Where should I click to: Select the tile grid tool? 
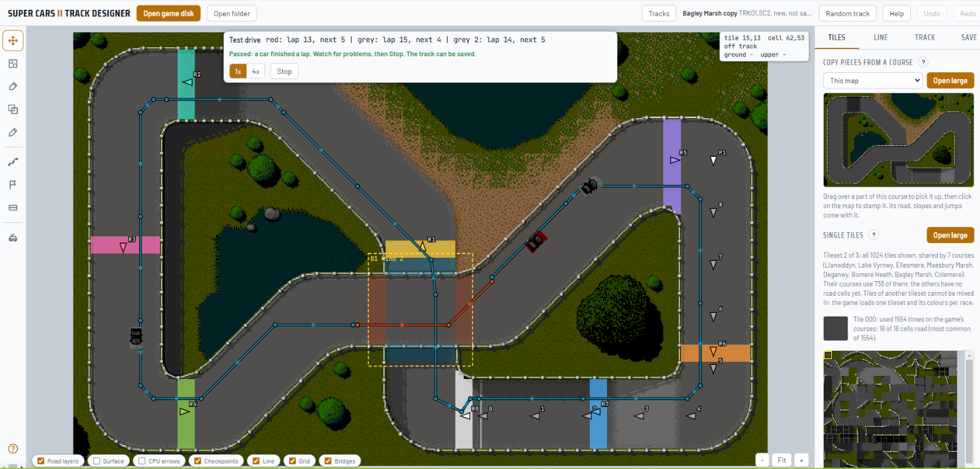(13, 64)
